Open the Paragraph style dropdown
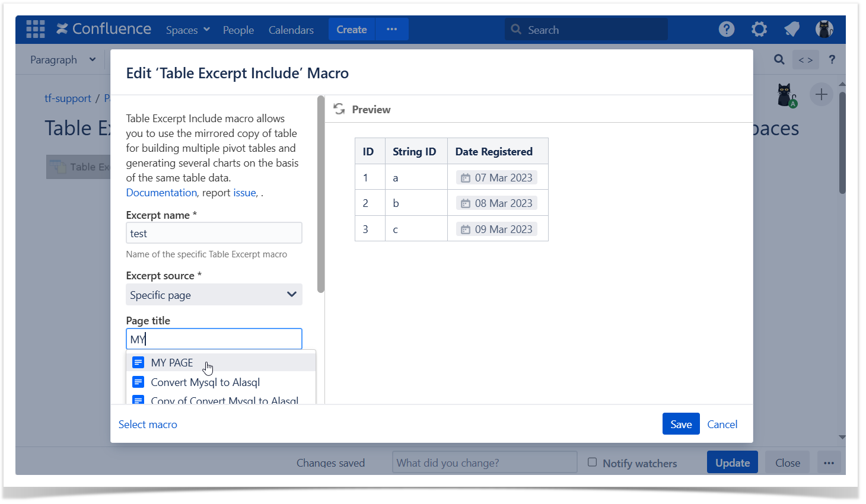Screen dimensions: 866x504 tap(62, 59)
